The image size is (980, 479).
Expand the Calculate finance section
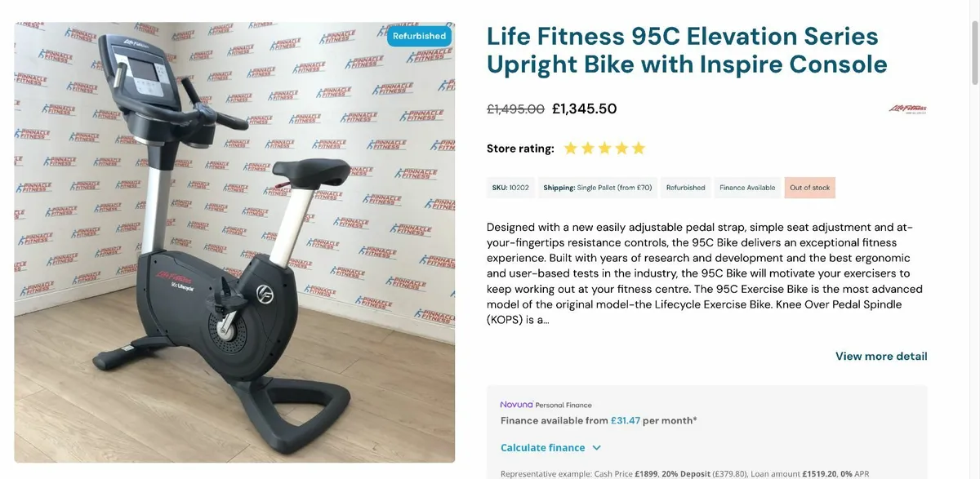[x=542, y=447]
